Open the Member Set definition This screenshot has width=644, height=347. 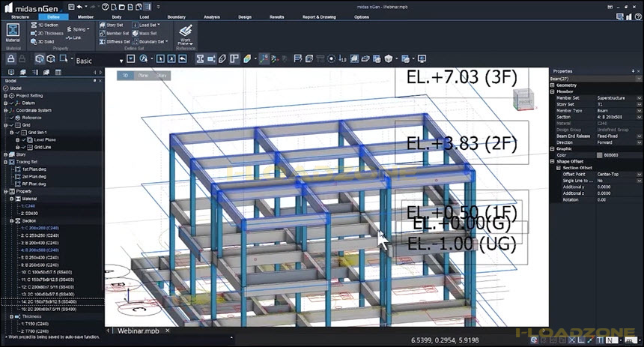click(114, 33)
